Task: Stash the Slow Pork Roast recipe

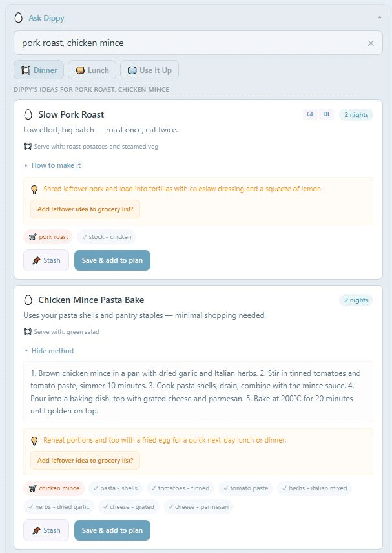Action: coord(46,260)
